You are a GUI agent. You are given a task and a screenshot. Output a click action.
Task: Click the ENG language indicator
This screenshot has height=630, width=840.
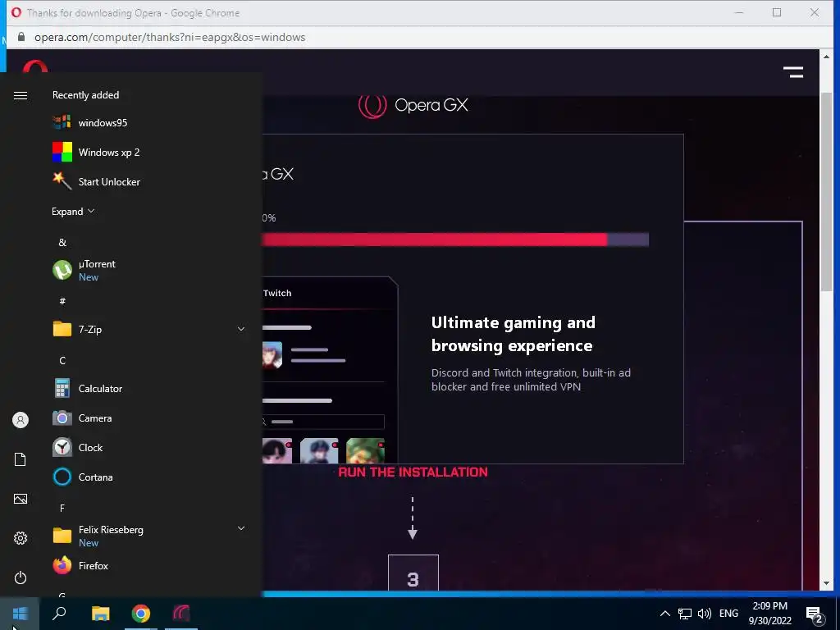tap(728, 614)
